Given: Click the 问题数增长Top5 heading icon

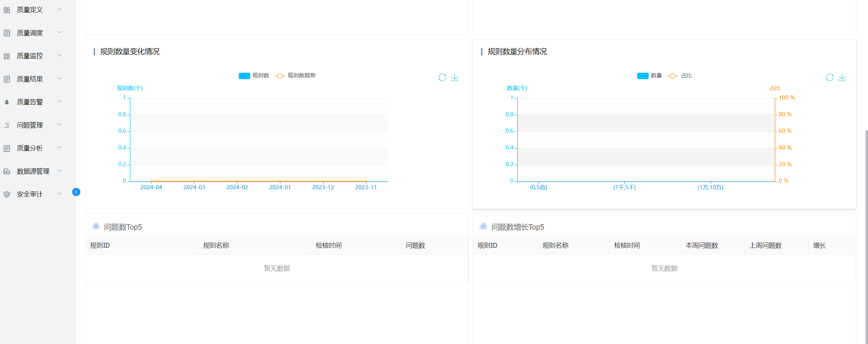Looking at the screenshot, I should coord(483,226).
